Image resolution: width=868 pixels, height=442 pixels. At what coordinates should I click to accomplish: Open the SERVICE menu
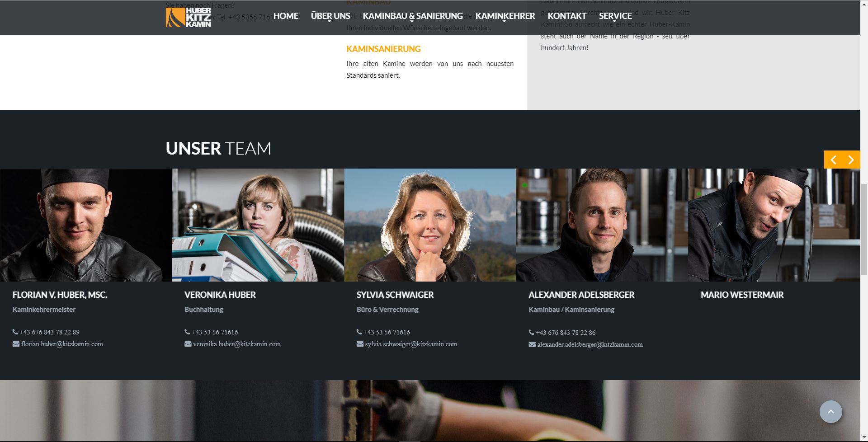(x=615, y=16)
